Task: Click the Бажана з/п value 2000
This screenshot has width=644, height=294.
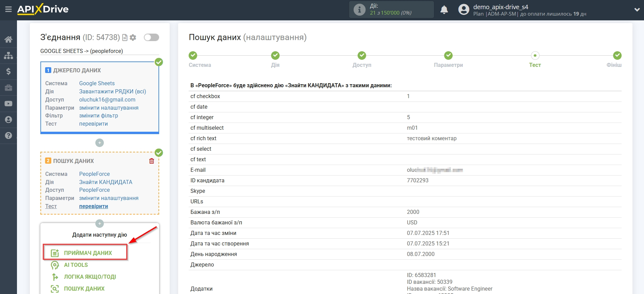Action: click(x=413, y=212)
